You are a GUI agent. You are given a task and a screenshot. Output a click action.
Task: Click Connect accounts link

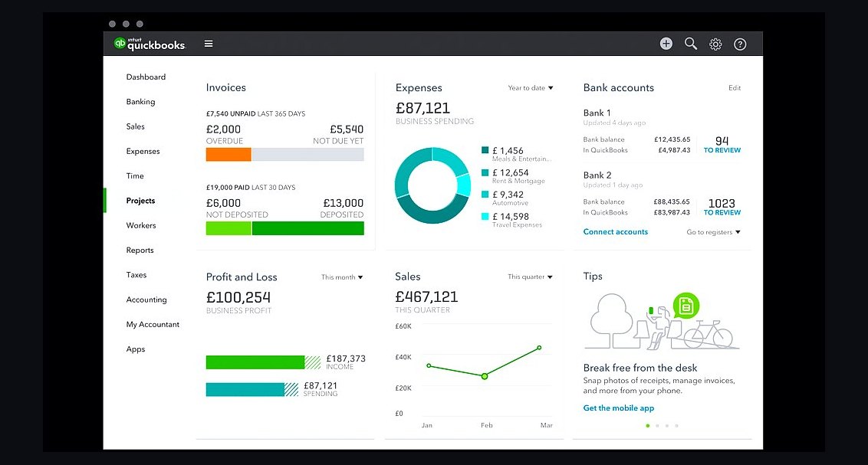coord(615,231)
